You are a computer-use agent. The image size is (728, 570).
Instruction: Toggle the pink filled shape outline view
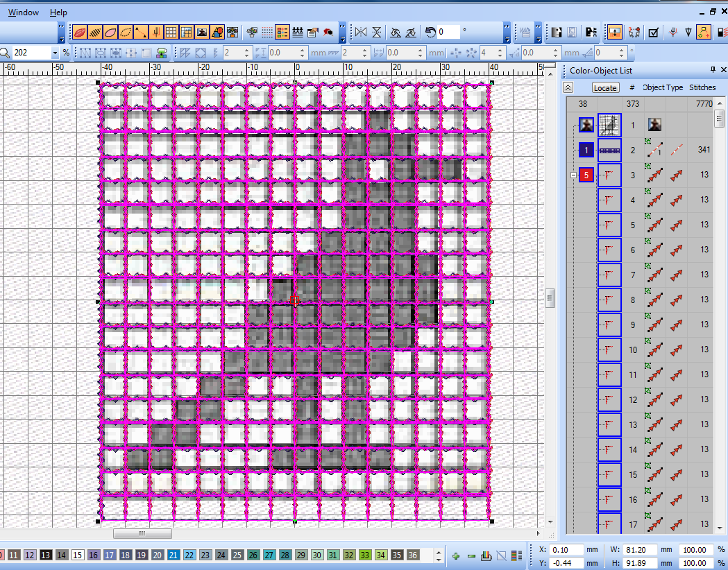pos(110,33)
